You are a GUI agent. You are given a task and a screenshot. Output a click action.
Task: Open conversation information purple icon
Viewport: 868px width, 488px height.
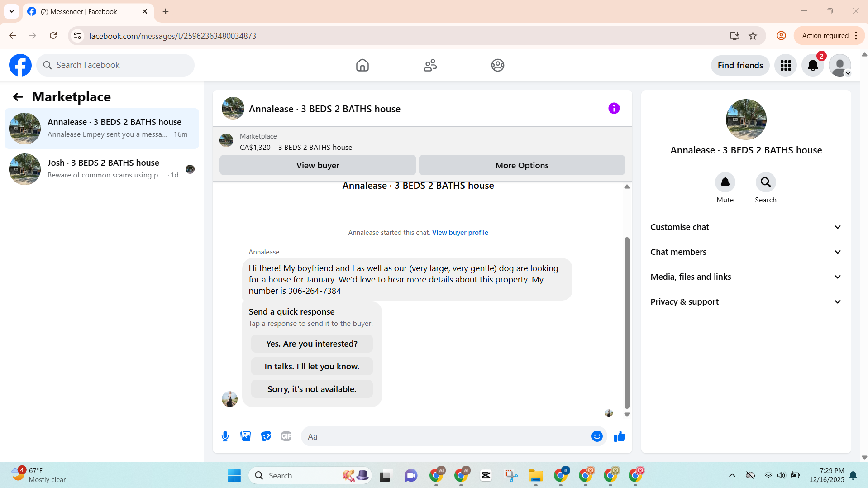pos(614,108)
